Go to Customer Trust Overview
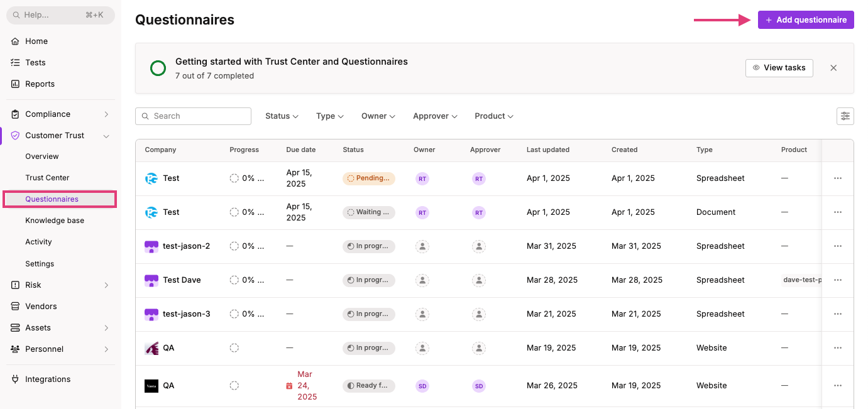 (42, 156)
